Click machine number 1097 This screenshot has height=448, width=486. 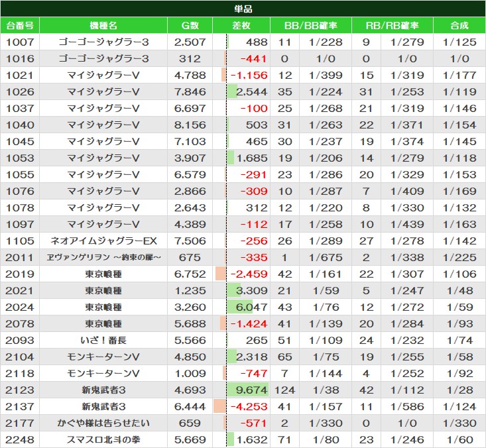(x=20, y=224)
